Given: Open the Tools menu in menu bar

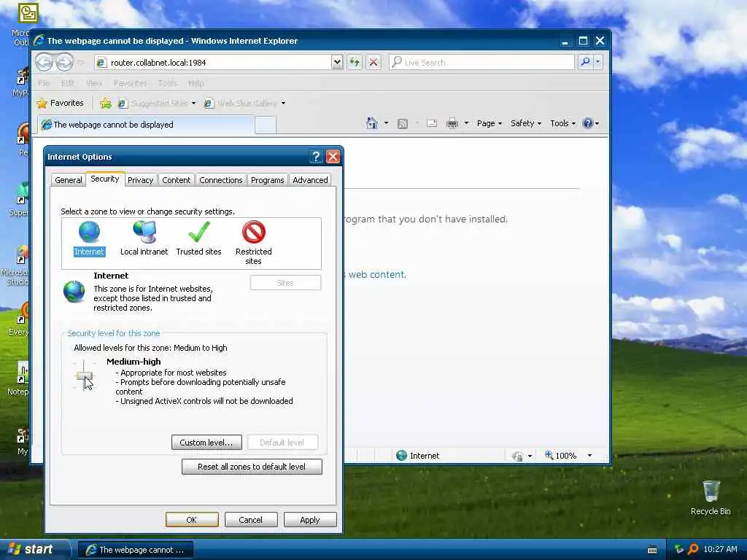Looking at the screenshot, I should coord(167,83).
